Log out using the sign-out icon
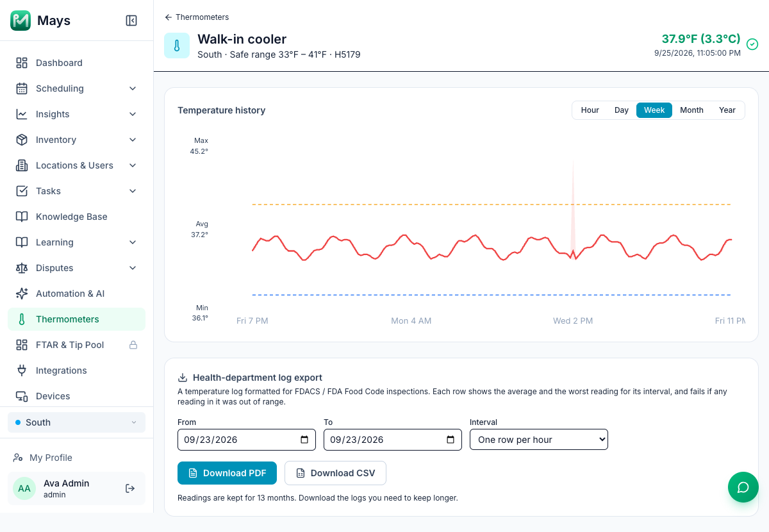The image size is (769, 532). click(130, 488)
